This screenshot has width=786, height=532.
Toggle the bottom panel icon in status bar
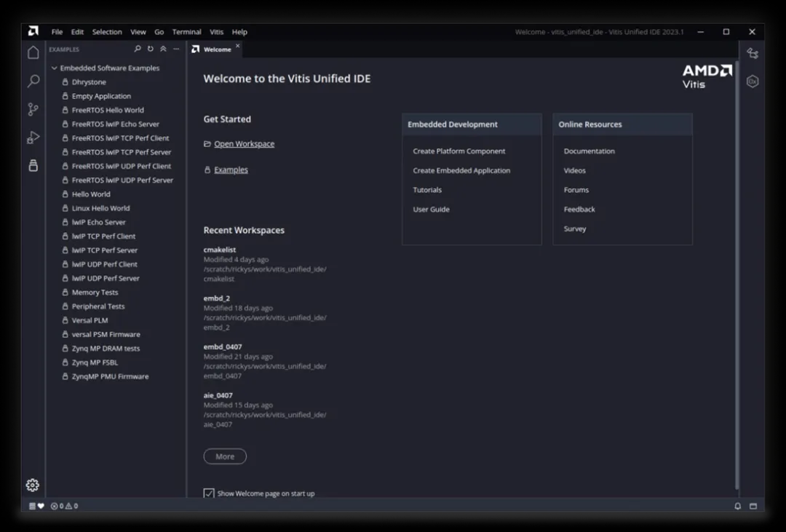(x=753, y=506)
